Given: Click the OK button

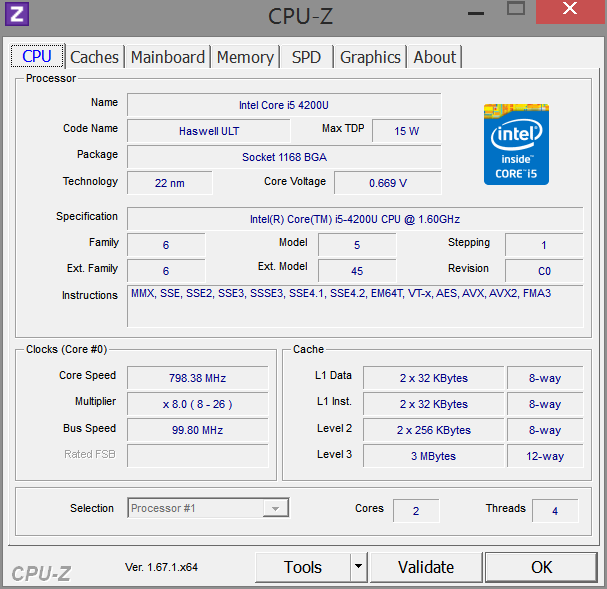Looking at the screenshot, I should 541,567.
